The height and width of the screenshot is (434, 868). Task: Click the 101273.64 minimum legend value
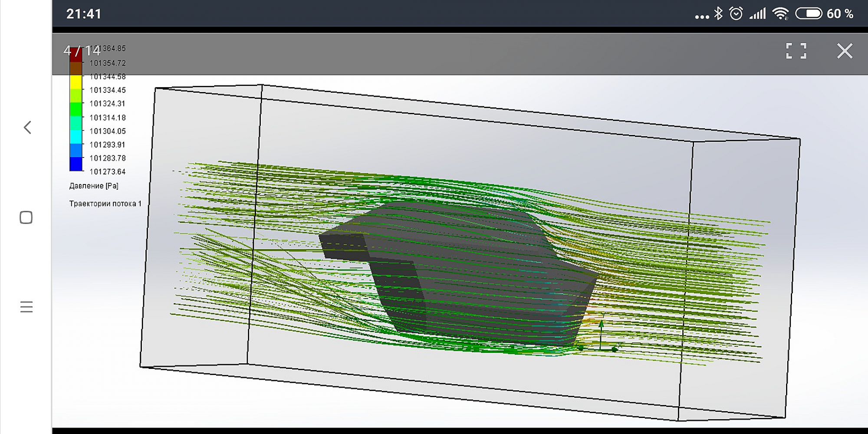pos(107,172)
